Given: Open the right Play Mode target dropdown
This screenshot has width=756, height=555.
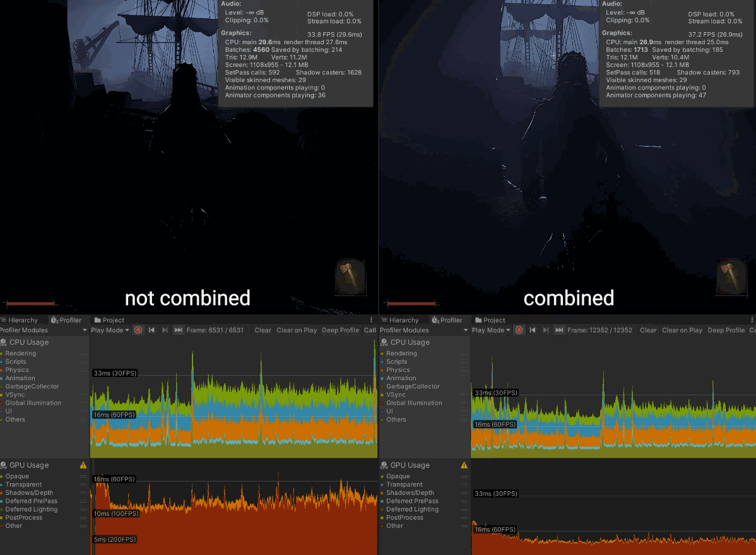Looking at the screenshot, I should click(491, 330).
